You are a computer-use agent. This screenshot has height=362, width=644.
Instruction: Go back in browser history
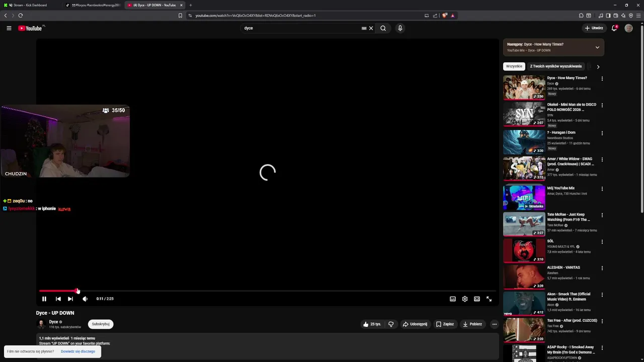tap(6, 16)
